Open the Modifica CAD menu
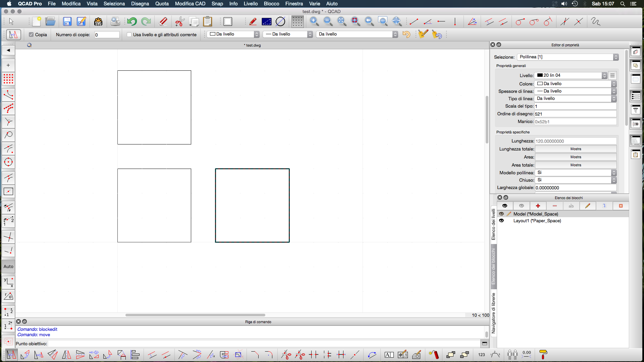Image resolution: width=644 pixels, height=362 pixels. (x=190, y=4)
